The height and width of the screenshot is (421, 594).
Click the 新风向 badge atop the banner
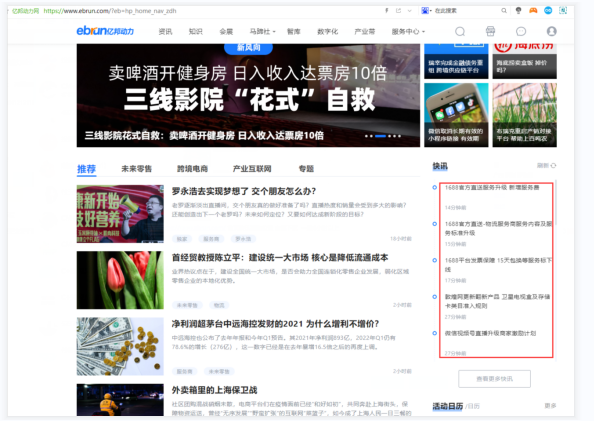click(x=249, y=48)
